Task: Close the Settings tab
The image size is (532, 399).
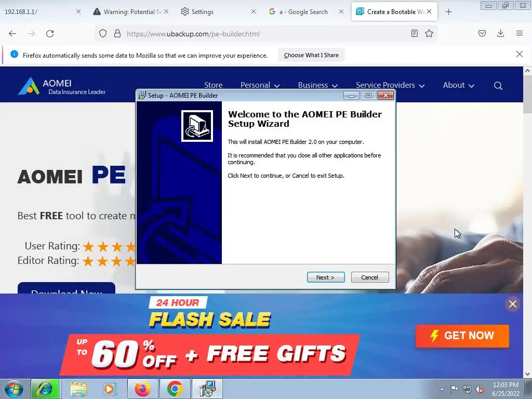Action: point(254,11)
